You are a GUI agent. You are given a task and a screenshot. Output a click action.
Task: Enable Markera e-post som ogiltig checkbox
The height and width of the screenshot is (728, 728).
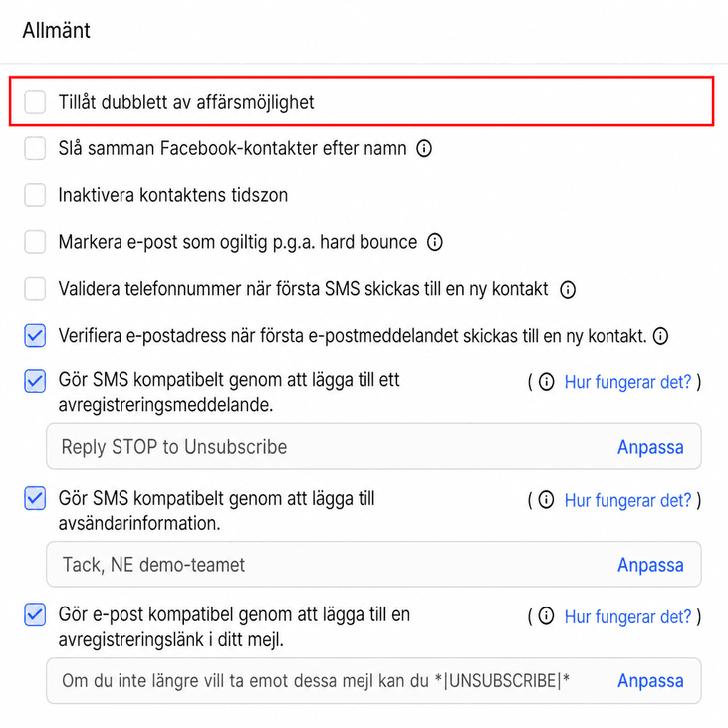pos(35,242)
